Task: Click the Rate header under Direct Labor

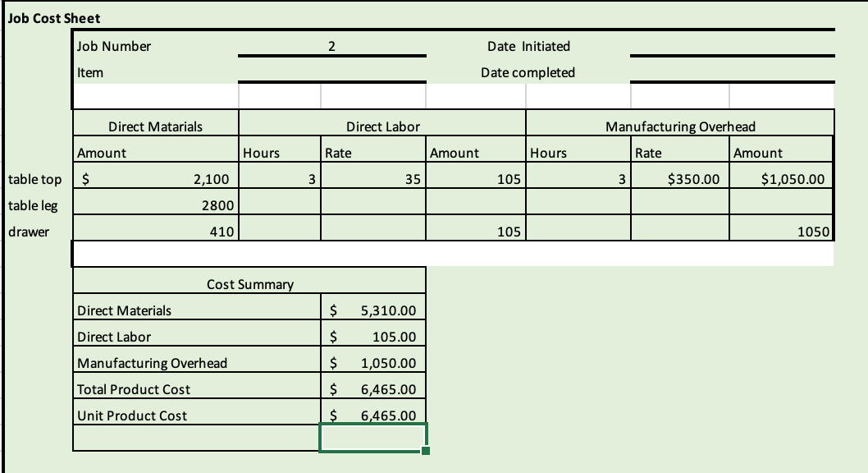Action: [373, 149]
